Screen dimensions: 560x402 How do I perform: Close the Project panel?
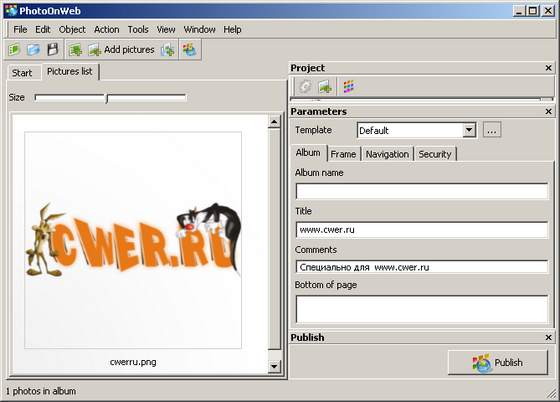[x=549, y=68]
